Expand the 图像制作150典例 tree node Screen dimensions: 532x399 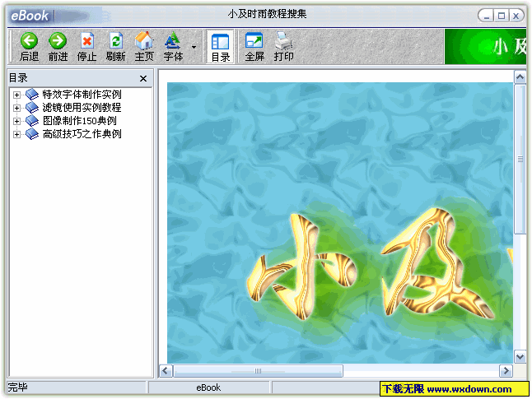point(16,121)
